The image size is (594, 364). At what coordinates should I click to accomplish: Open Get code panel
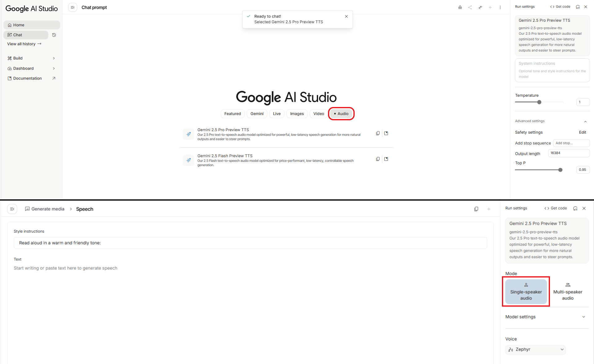(x=560, y=7)
